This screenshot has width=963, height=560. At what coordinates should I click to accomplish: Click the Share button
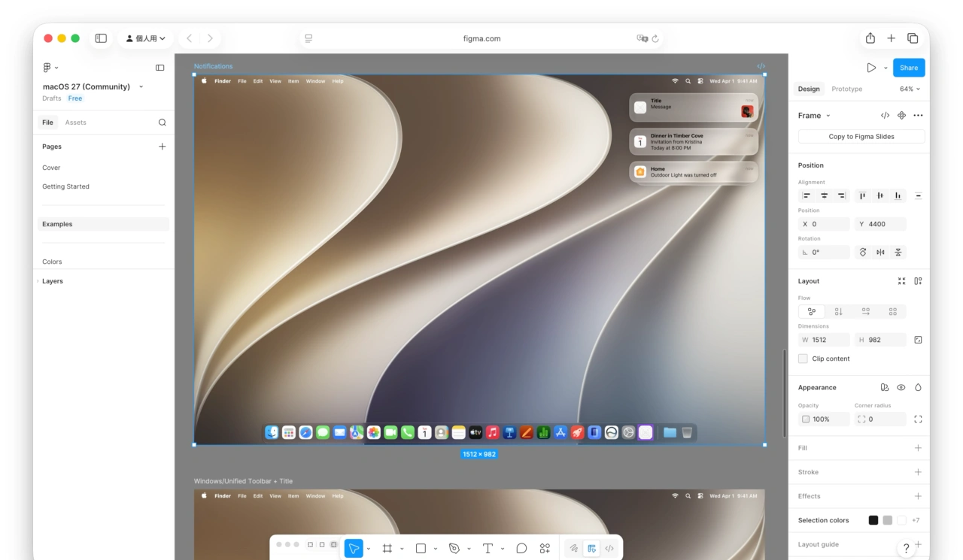point(909,68)
